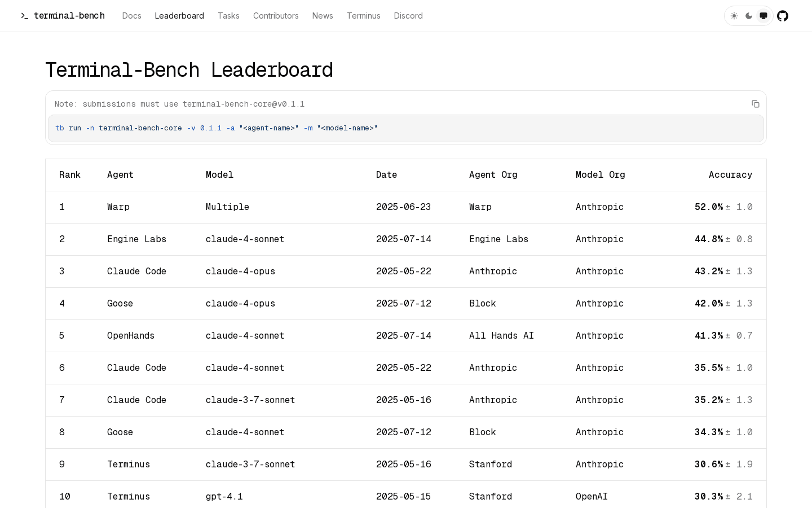
Task: Open the News section
Action: tap(323, 16)
